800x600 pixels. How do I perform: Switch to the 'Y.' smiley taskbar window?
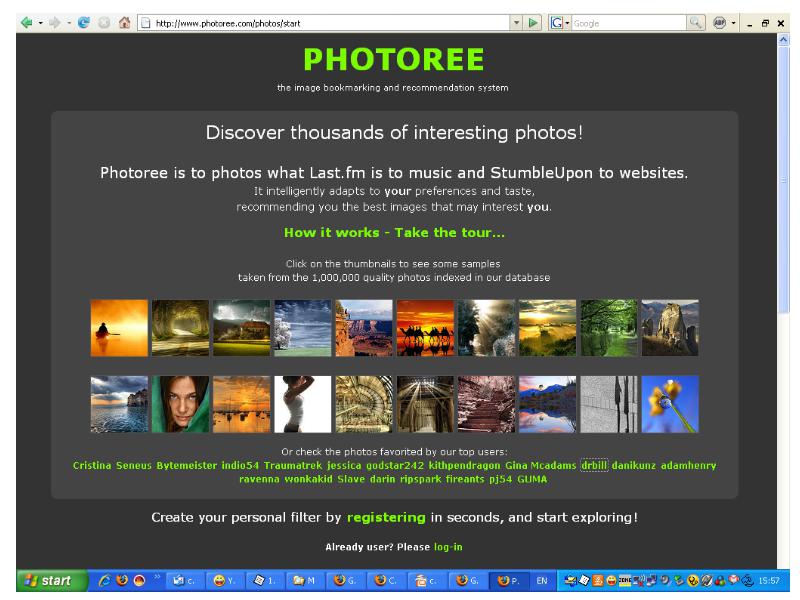pyautogui.click(x=225, y=580)
